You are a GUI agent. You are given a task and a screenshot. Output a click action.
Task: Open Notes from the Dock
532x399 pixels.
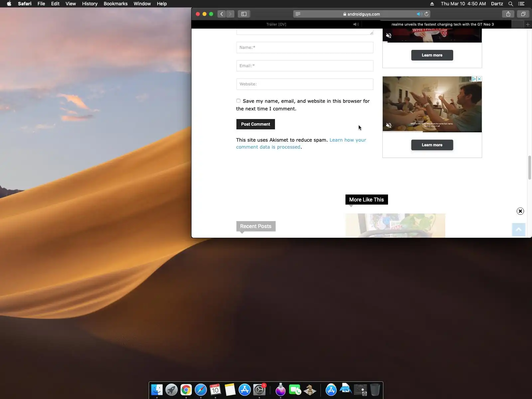click(x=230, y=390)
